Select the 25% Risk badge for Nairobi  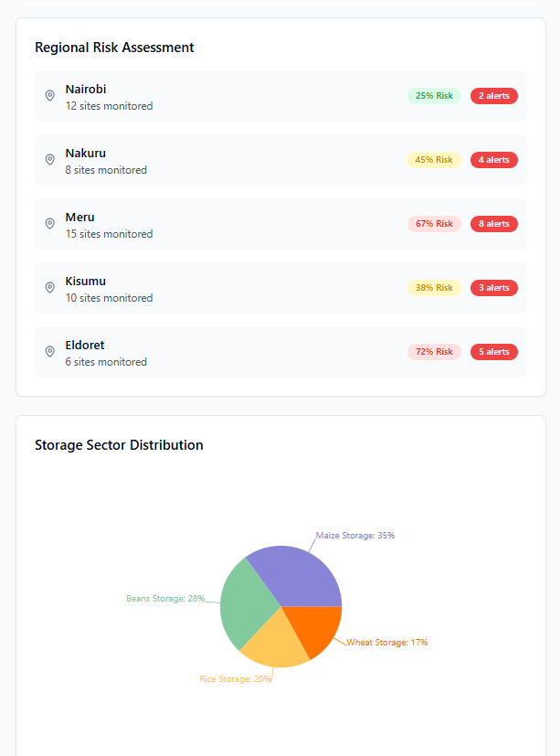pos(434,96)
